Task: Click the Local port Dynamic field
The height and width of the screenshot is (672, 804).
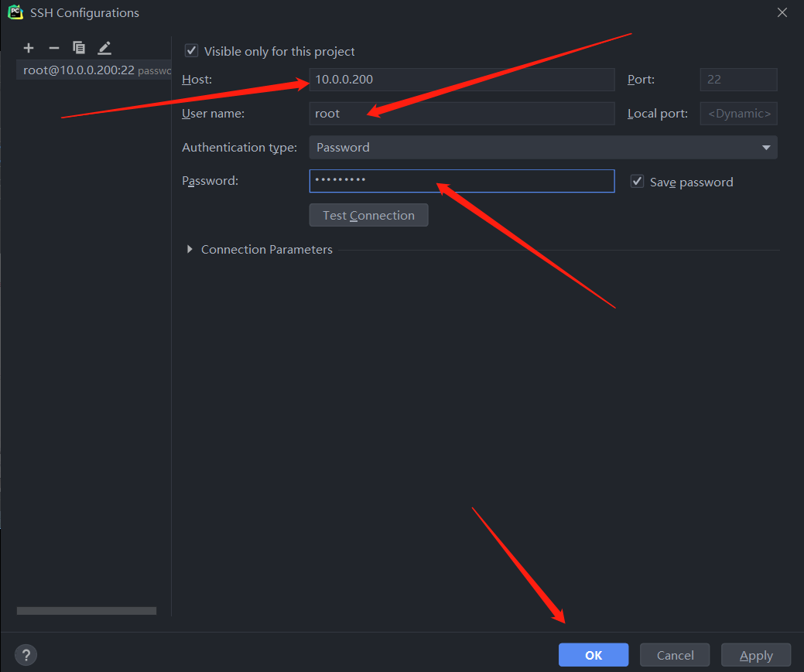Action: [x=738, y=113]
